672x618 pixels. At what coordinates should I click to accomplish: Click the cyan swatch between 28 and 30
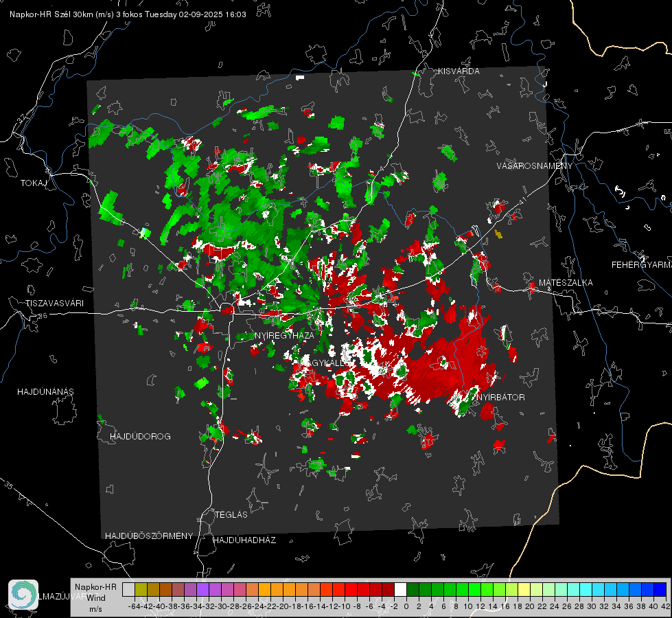pyautogui.click(x=586, y=589)
